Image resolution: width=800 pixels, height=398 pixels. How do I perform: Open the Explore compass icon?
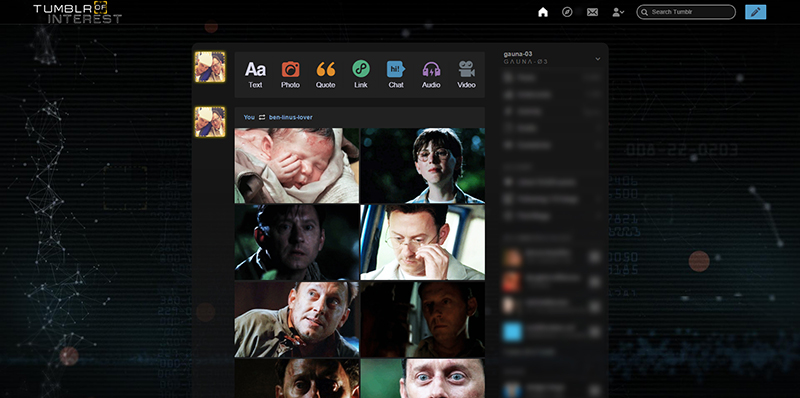(567, 12)
